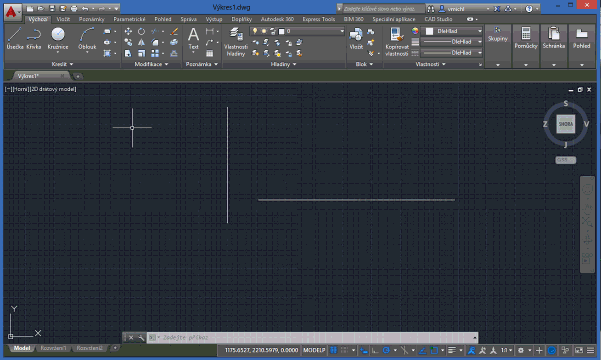Open the Text annotation tool
This screenshot has width=601, height=360.
tap(194, 38)
